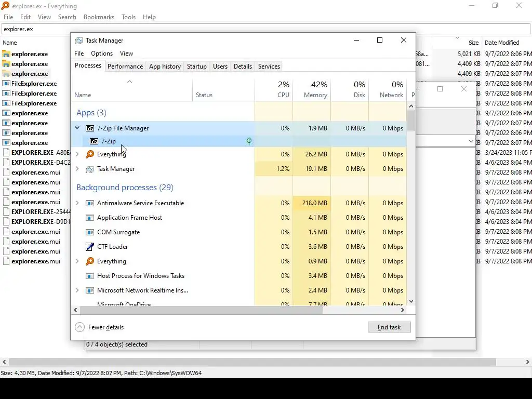Viewport: 532px width, 399px height.
Task: Open the File menu in Task Manager
Action: [79, 54]
